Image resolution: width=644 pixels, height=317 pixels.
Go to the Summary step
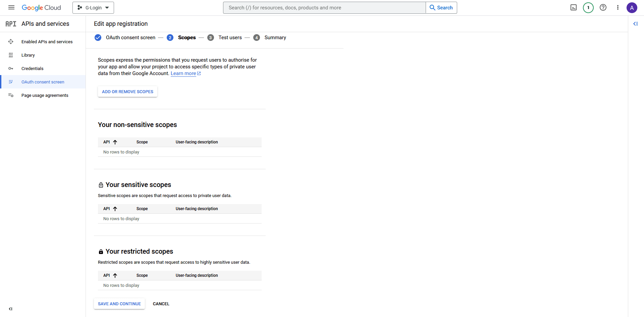[x=275, y=38]
